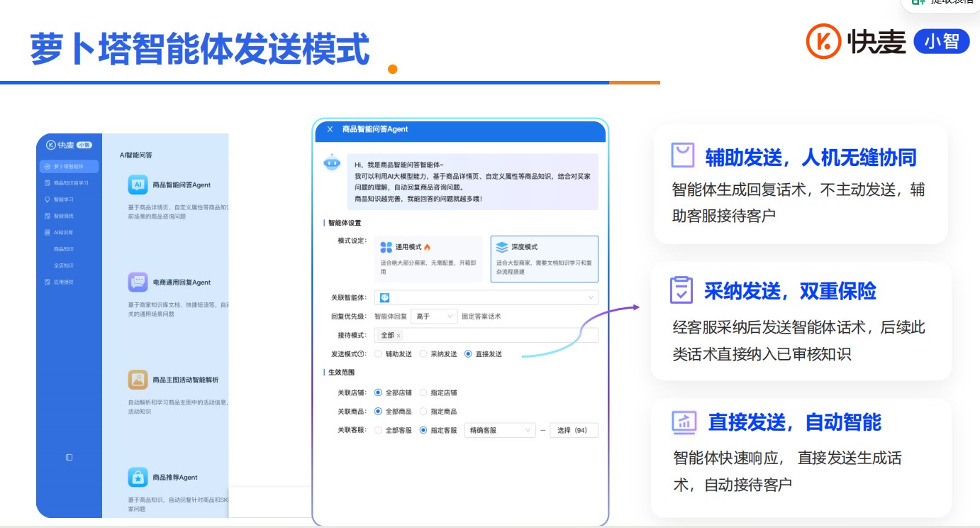Click the 直接发送，自动智能 heading
Image resolution: width=980 pixels, height=528 pixels.
pyautogui.click(x=795, y=422)
